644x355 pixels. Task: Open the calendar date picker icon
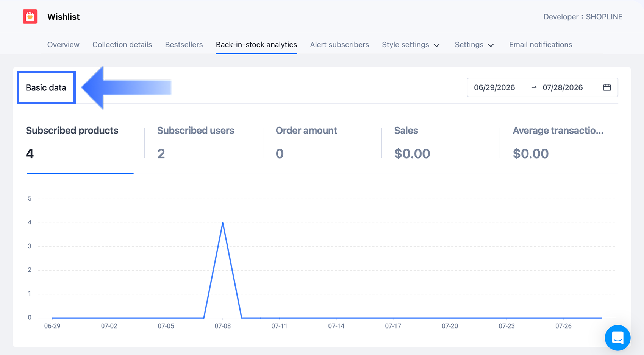(x=607, y=87)
